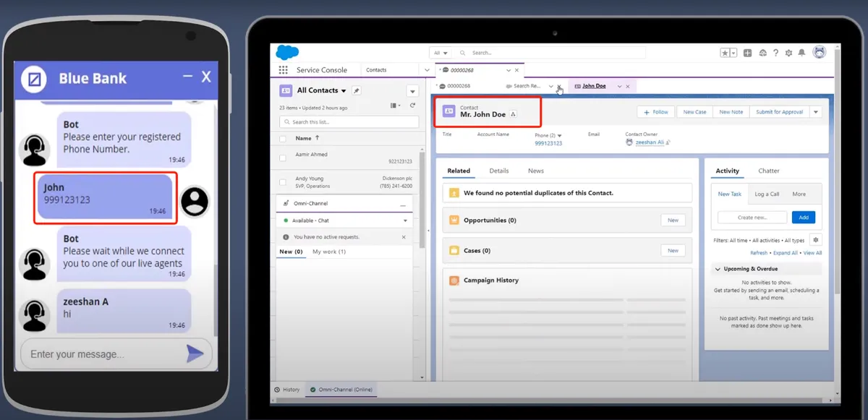Click the contact hierarchy icon beside John Doe
Screen dimensions: 868x420
click(513, 114)
